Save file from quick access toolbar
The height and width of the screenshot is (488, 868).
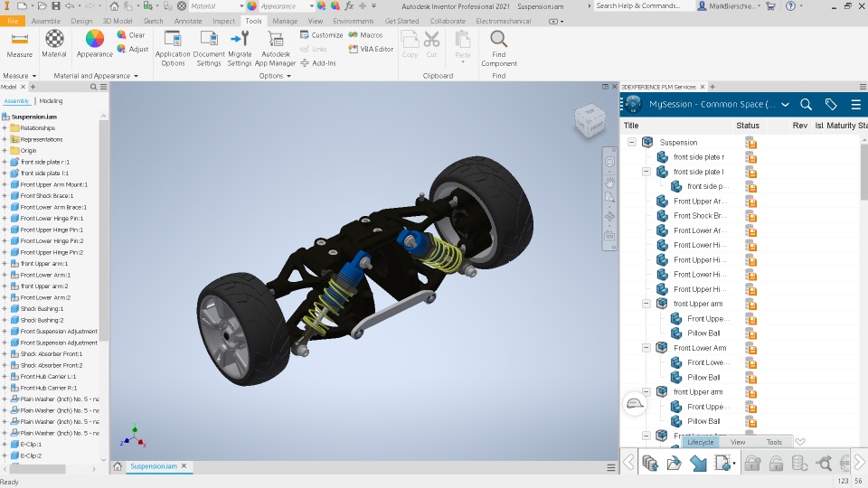[56, 6]
